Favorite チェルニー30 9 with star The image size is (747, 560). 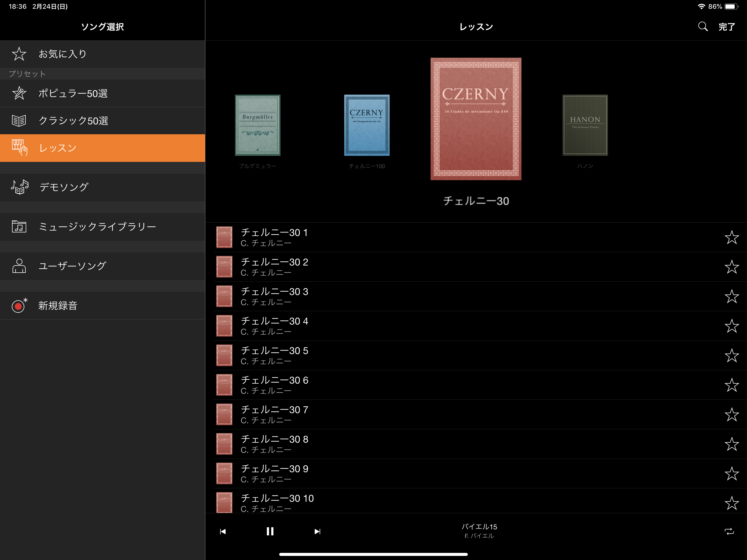pos(731,474)
